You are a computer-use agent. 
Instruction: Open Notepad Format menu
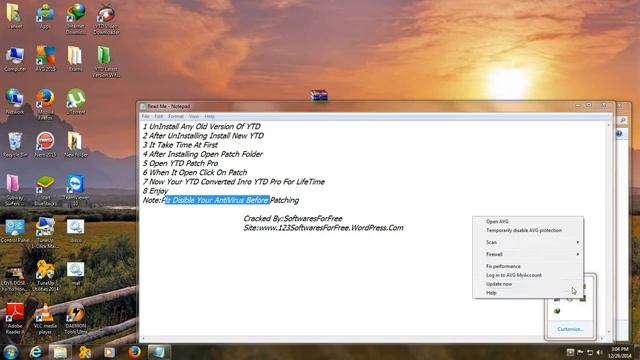click(176, 116)
